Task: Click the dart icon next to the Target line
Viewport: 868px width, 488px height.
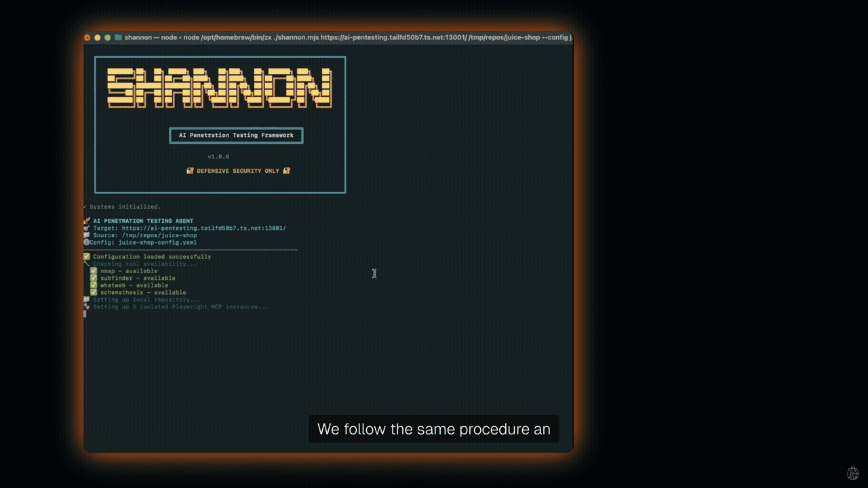Action: (87, 228)
